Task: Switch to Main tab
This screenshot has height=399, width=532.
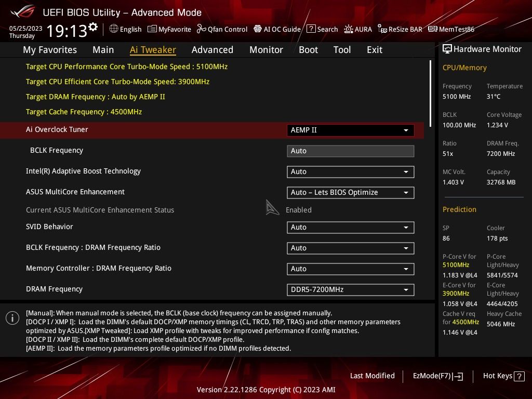Action: [x=103, y=50]
